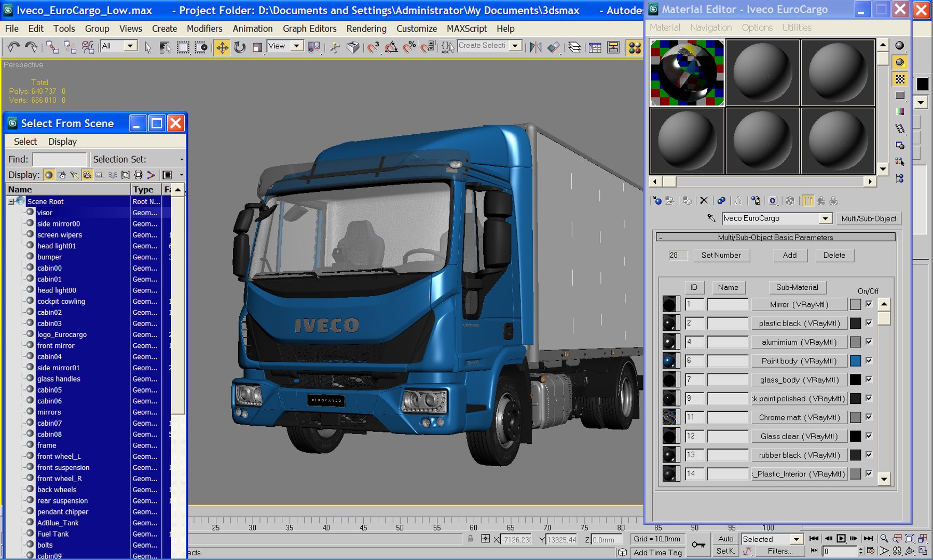This screenshot has height=560, width=933.
Task: Open the Create Selection set dropdown
Action: click(x=515, y=46)
